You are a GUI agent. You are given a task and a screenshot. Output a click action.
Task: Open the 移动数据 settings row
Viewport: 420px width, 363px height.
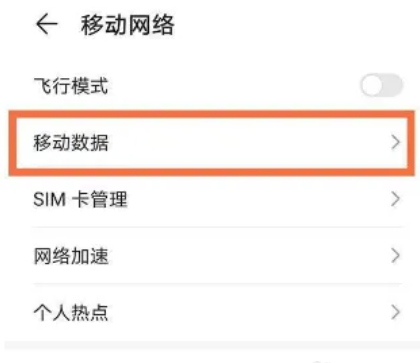click(x=212, y=143)
